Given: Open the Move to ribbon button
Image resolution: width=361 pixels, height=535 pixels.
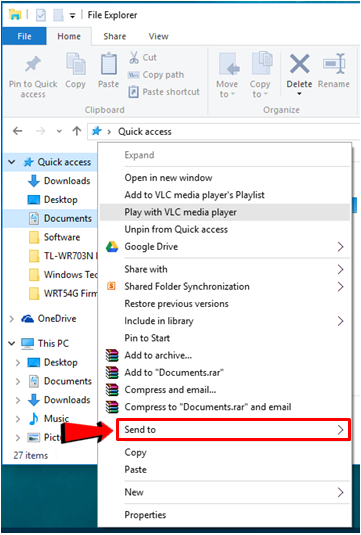Looking at the screenshot, I should [227, 75].
